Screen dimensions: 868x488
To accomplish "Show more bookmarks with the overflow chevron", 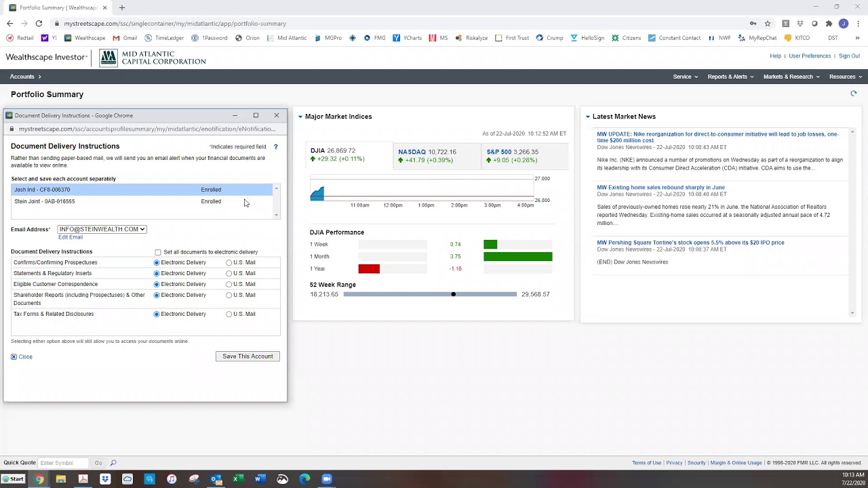I will [x=858, y=38].
